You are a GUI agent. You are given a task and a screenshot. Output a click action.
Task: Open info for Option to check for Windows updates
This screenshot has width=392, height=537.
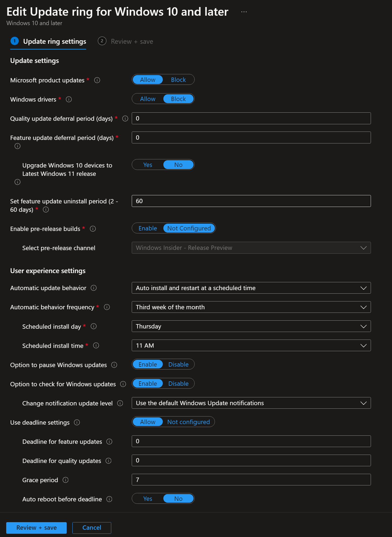click(123, 384)
